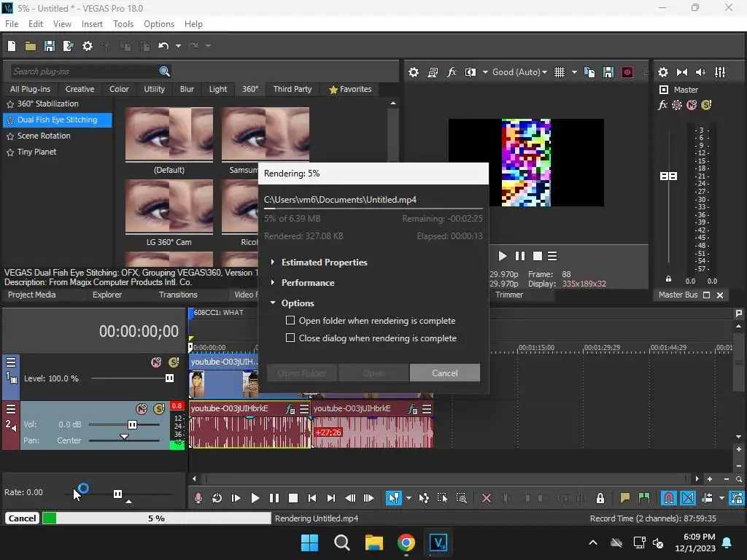This screenshot has height=560, width=747.
Task: Solo the audio track 2
Action: click(x=158, y=409)
